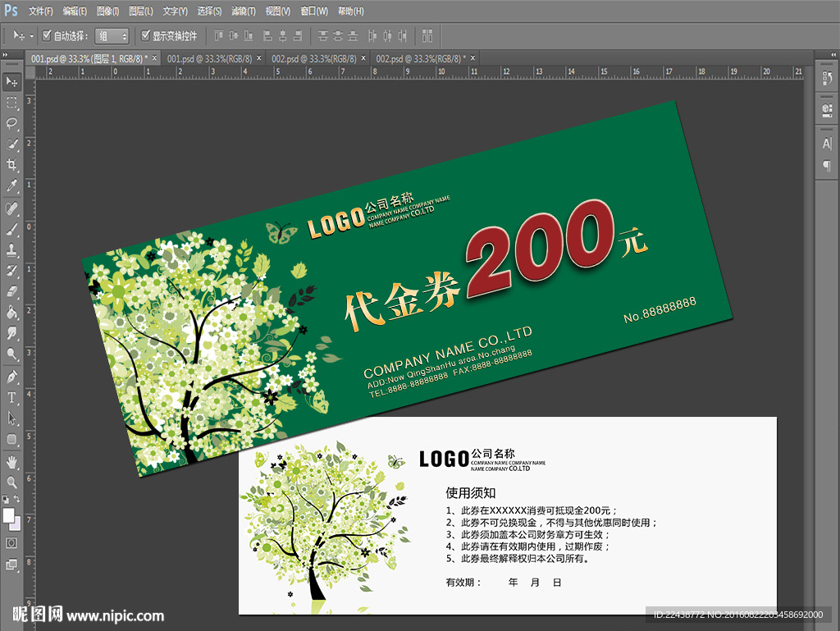Select the Brush tool
This screenshot has width=840, height=631.
(x=11, y=229)
